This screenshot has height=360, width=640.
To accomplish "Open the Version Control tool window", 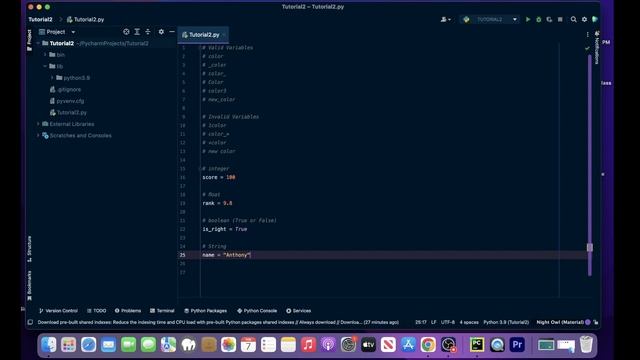I will pos(58,311).
